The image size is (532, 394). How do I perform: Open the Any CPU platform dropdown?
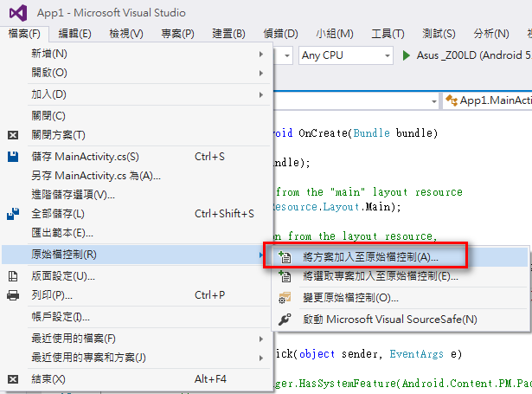346,55
